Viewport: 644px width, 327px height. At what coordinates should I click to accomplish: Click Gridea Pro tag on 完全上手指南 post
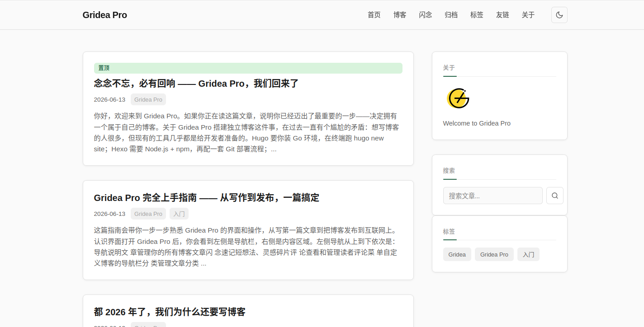pyautogui.click(x=148, y=214)
